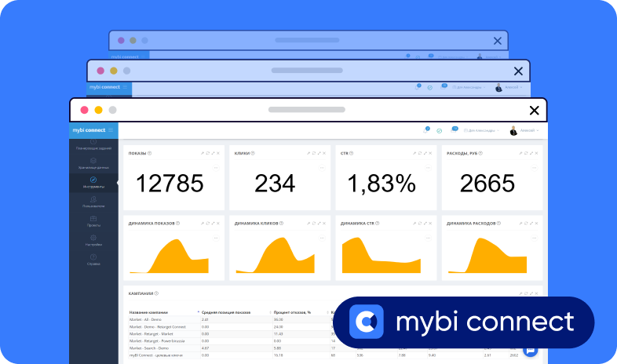Open Планировщик заданий in the sidebar
The width and height of the screenshot is (617, 364).
pos(93,144)
